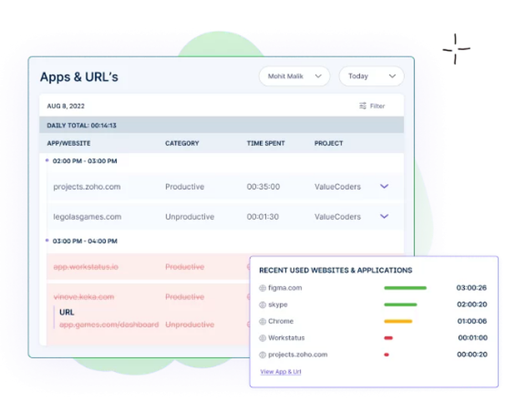The height and width of the screenshot is (420, 526).
Task: Expand the projects.zoho.com row chevron
Action: tap(384, 186)
